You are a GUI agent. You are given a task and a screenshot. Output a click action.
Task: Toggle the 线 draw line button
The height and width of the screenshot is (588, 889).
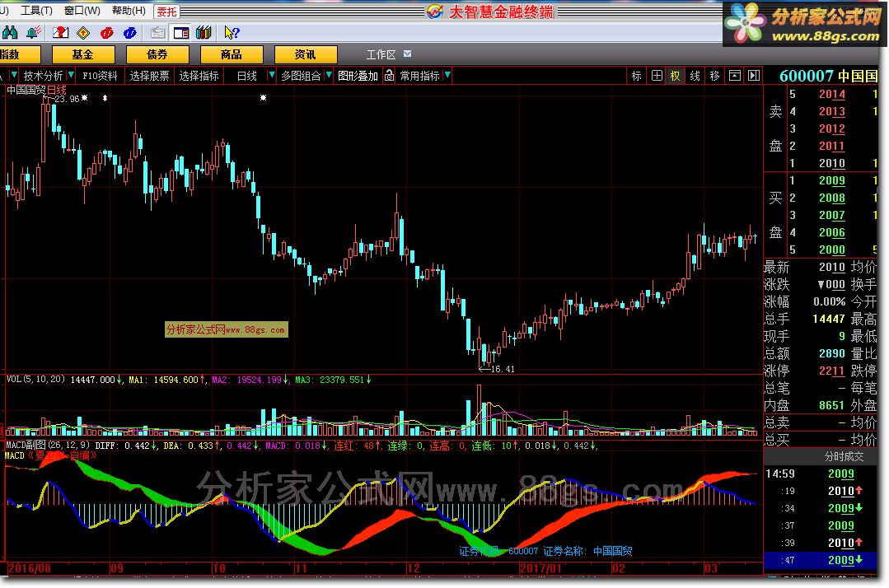pyautogui.click(x=695, y=76)
